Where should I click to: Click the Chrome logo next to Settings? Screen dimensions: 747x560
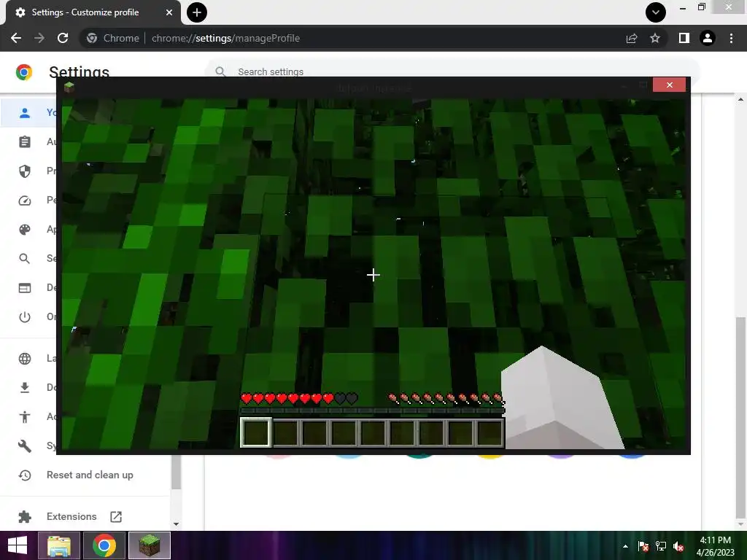[24, 72]
